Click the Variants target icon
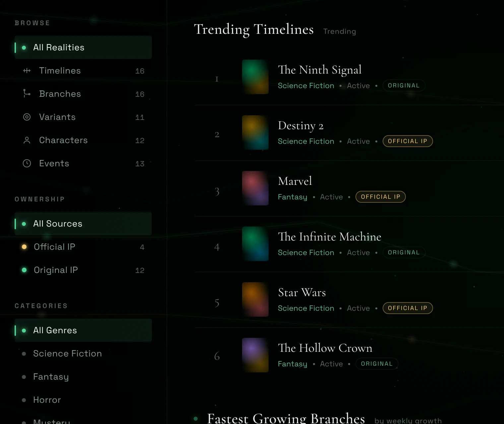The height and width of the screenshot is (424, 504). tap(27, 117)
